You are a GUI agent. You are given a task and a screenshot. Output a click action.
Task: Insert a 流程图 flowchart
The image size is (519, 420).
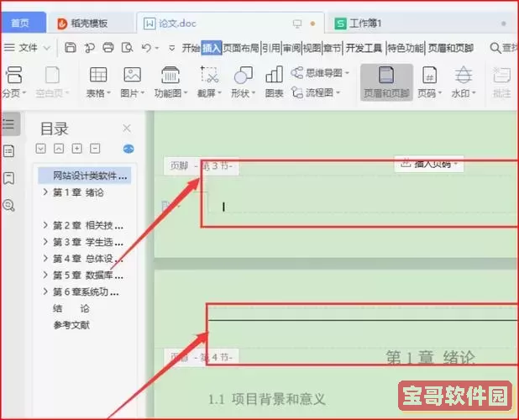pos(316,92)
